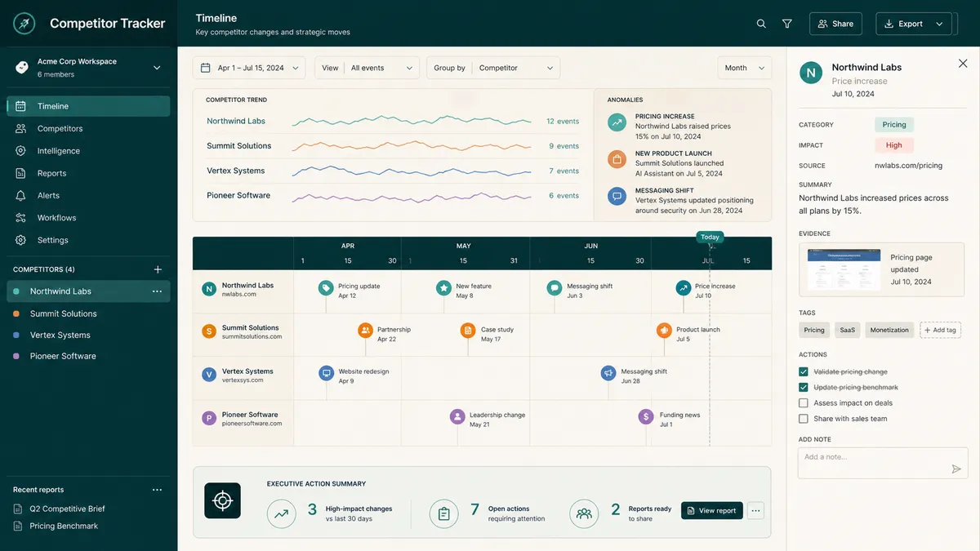980x551 pixels.
Task: Open the Month scale dropdown
Action: (744, 68)
